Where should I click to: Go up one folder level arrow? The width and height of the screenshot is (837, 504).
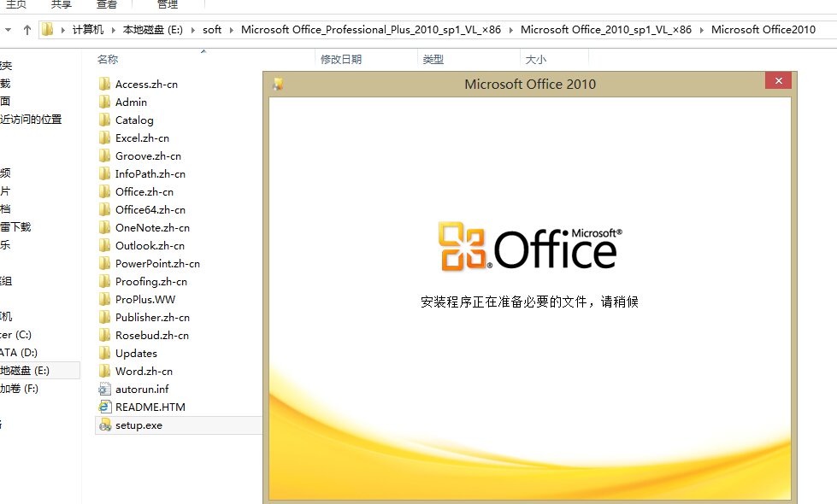[27, 30]
